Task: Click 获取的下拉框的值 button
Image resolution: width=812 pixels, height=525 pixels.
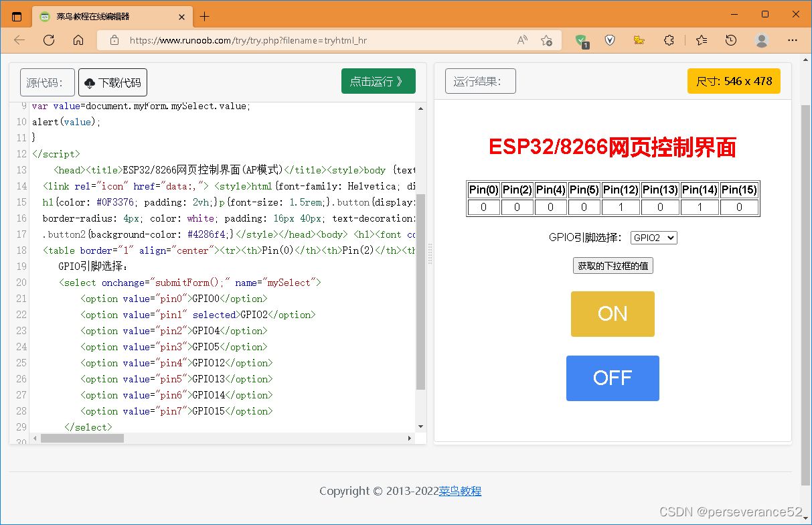Action: tap(613, 266)
